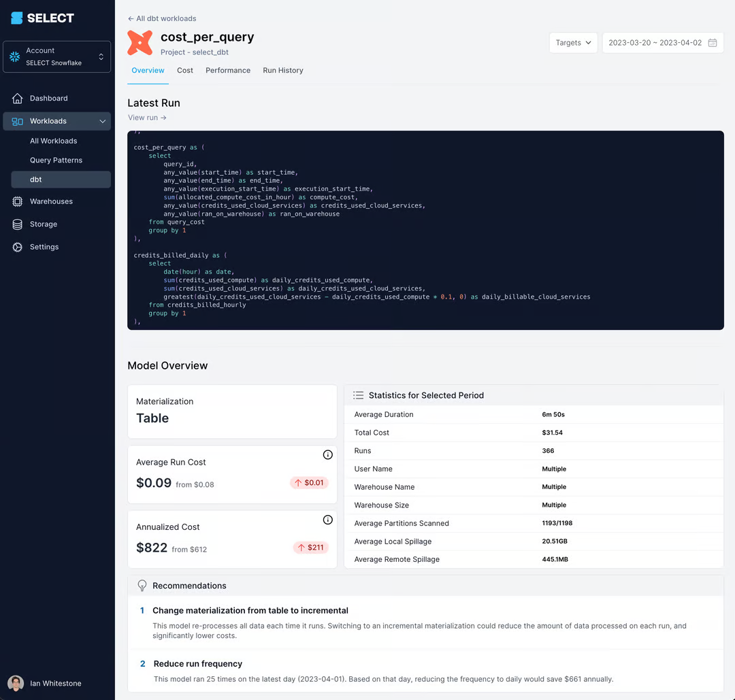Image resolution: width=735 pixels, height=700 pixels.
Task: Click info icon on Annualized Cost card
Action: (x=327, y=520)
